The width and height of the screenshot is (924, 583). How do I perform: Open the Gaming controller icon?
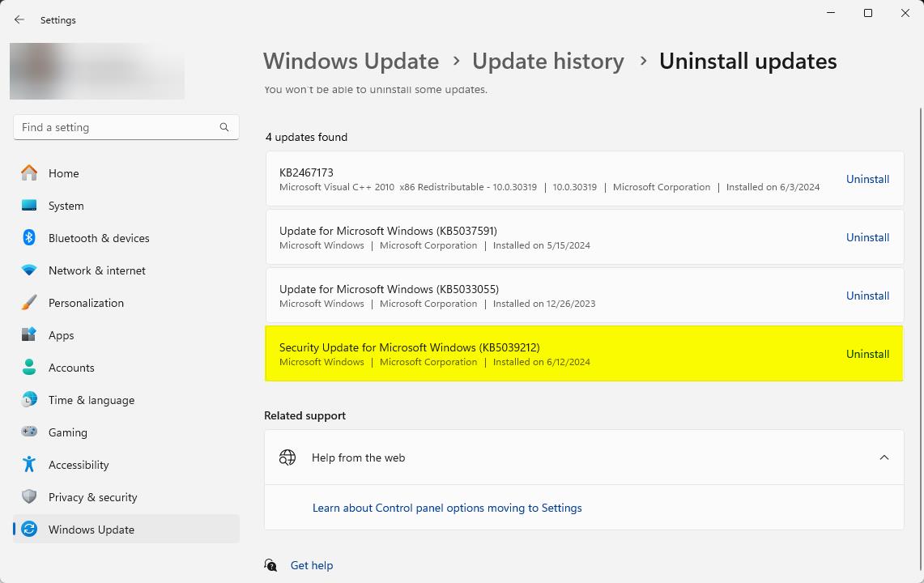point(29,432)
